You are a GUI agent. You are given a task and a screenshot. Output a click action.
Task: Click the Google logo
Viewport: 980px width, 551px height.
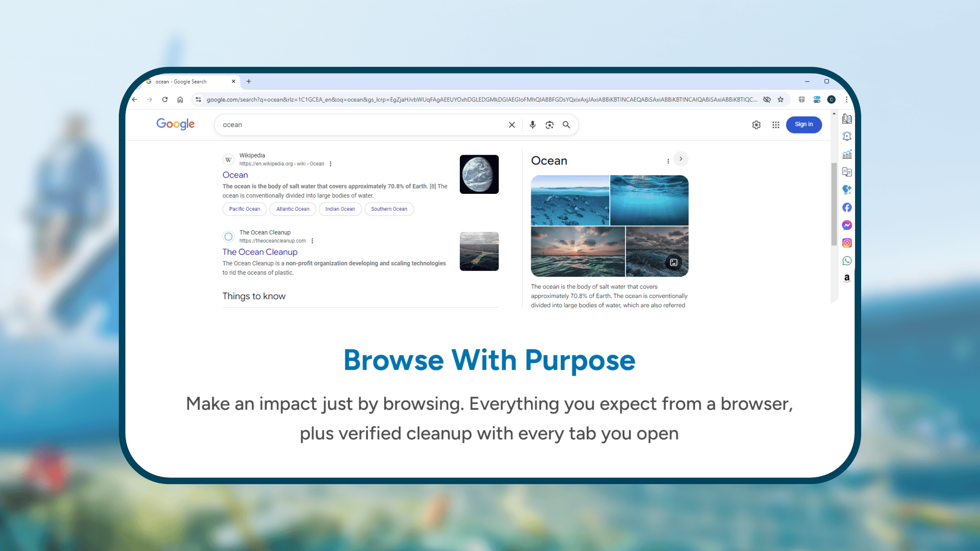(176, 124)
